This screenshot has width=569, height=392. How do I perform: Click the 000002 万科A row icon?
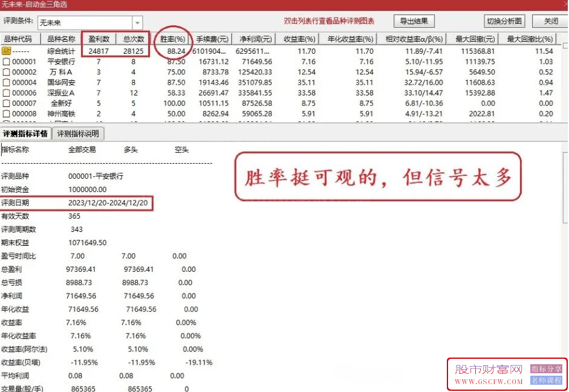click(6, 72)
